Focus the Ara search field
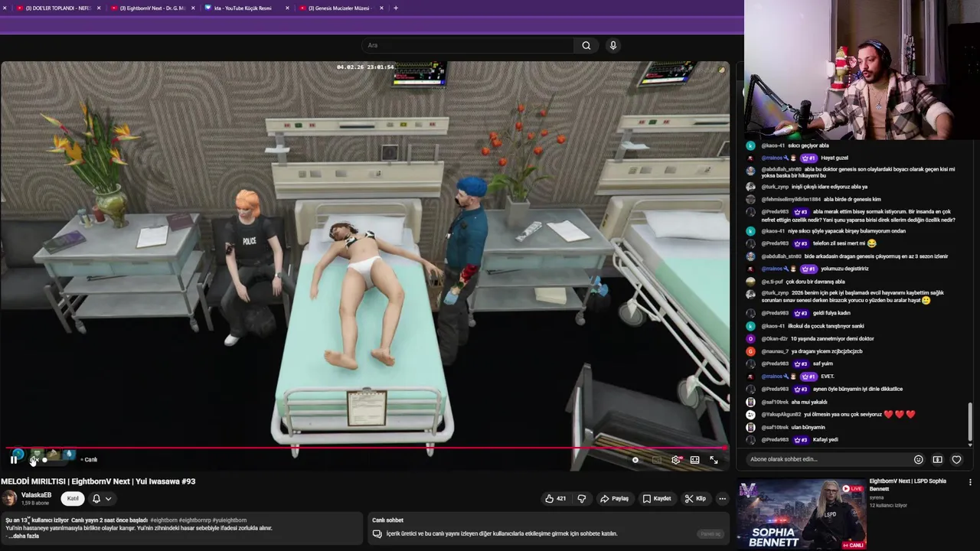 pyautogui.click(x=468, y=45)
